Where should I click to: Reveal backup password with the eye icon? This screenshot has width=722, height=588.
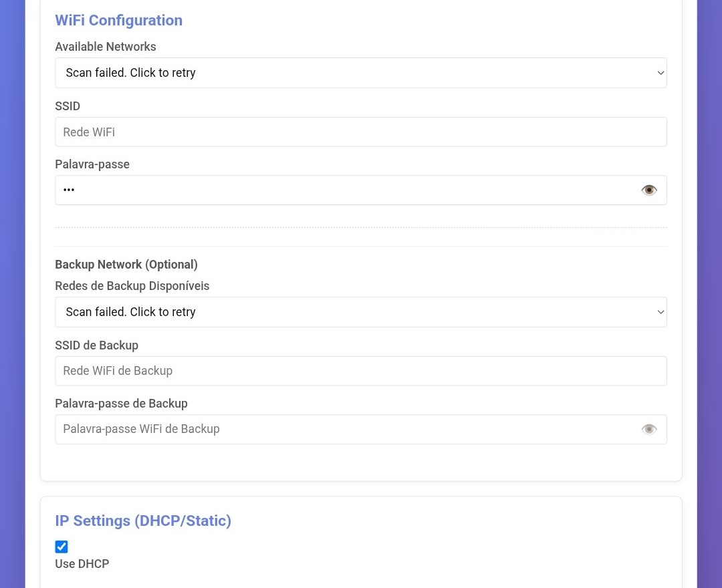click(x=648, y=430)
